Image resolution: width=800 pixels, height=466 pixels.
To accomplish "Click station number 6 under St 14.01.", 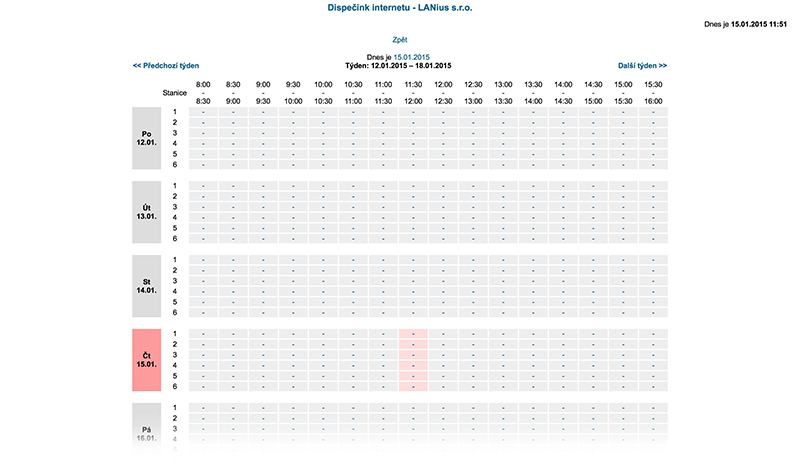I will pyautogui.click(x=174, y=313).
